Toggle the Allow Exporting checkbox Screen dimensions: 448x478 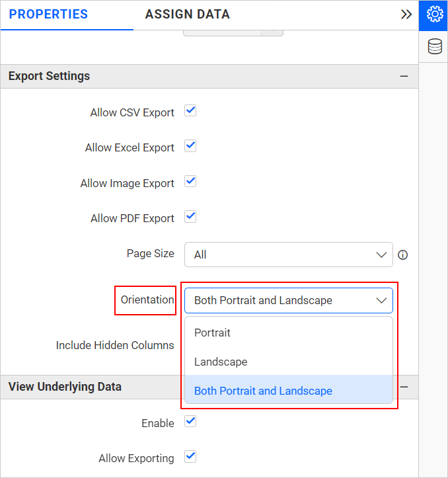click(190, 456)
